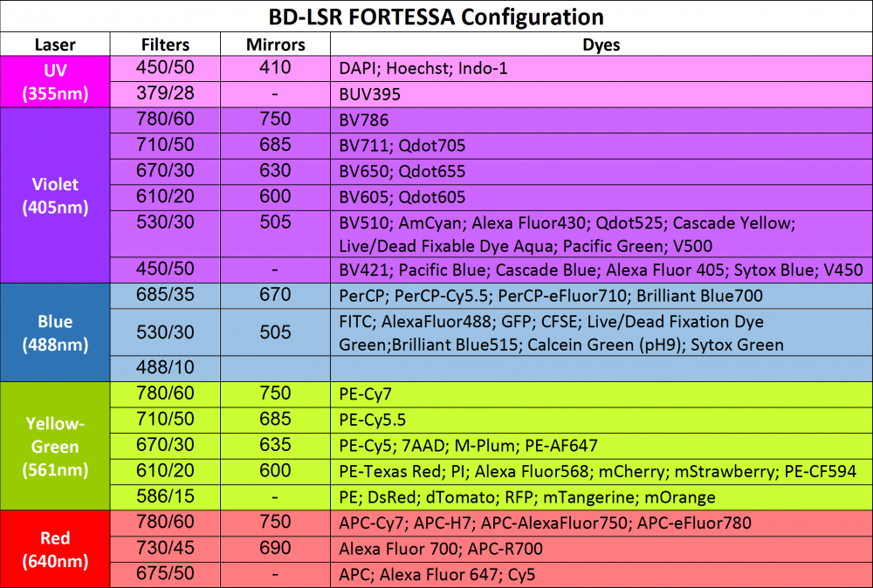Screen dimensions: 873x588
Task: Select the Laser column header
Action: [x=55, y=44]
